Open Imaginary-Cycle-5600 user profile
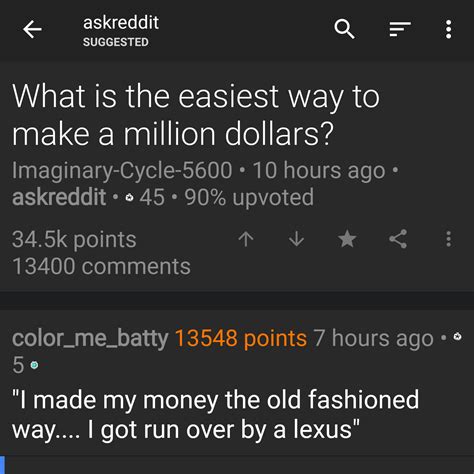The image size is (474, 474). click(122, 170)
